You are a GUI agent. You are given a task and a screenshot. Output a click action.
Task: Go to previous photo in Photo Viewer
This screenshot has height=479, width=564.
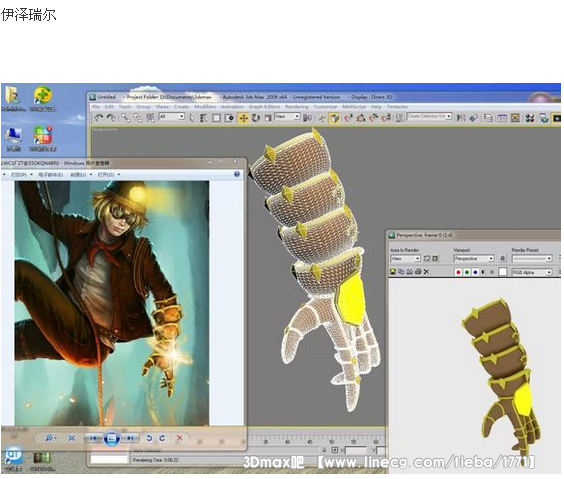pos(93,438)
